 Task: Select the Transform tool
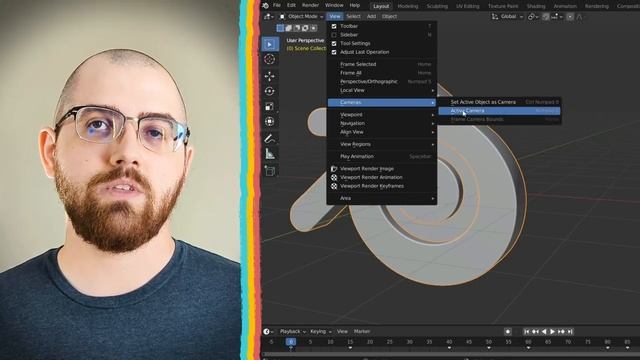(x=269, y=122)
